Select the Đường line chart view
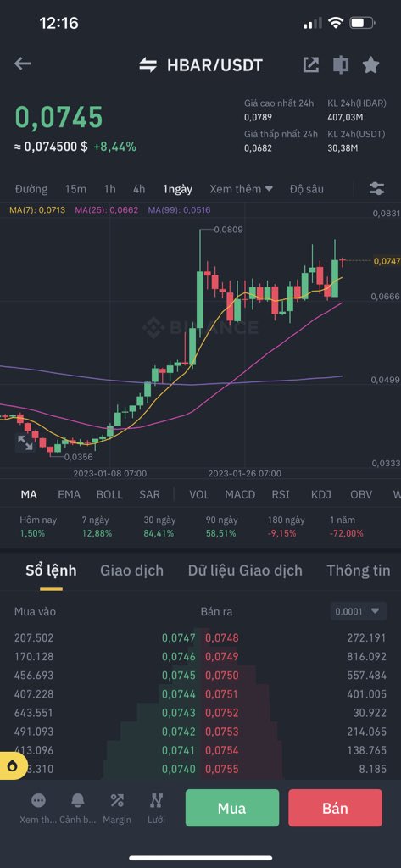 click(31, 189)
